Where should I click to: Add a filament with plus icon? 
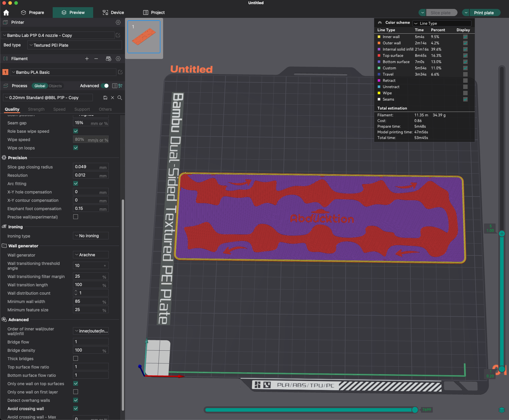coord(87,59)
